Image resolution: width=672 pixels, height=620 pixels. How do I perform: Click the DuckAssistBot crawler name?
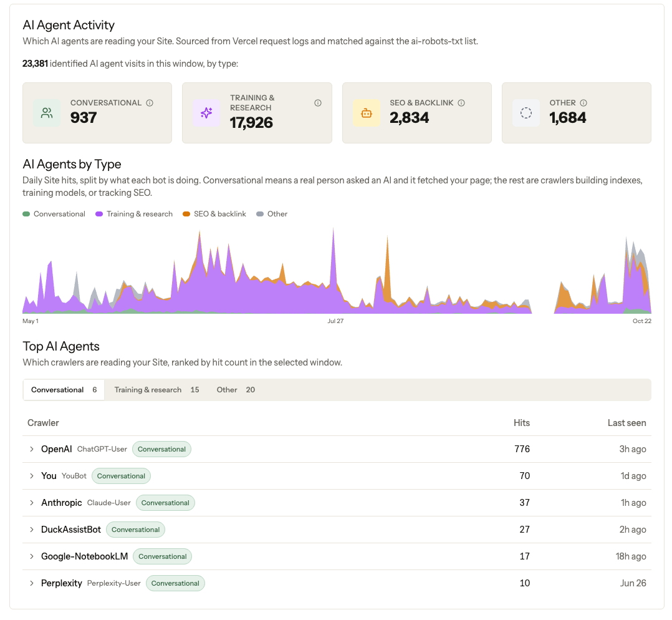pos(71,530)
